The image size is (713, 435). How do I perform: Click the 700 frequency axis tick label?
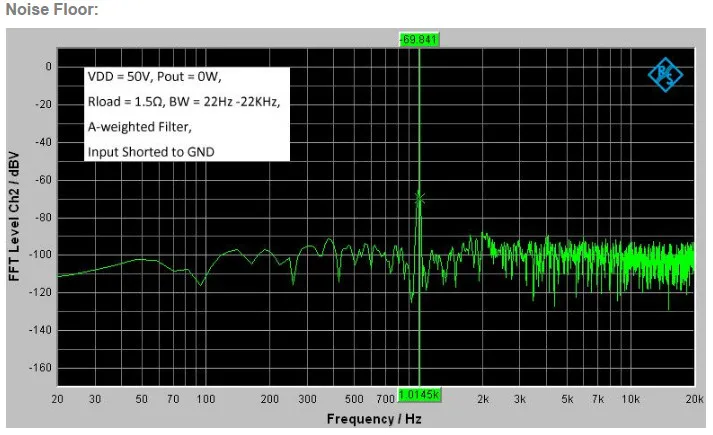pos(385,399)
